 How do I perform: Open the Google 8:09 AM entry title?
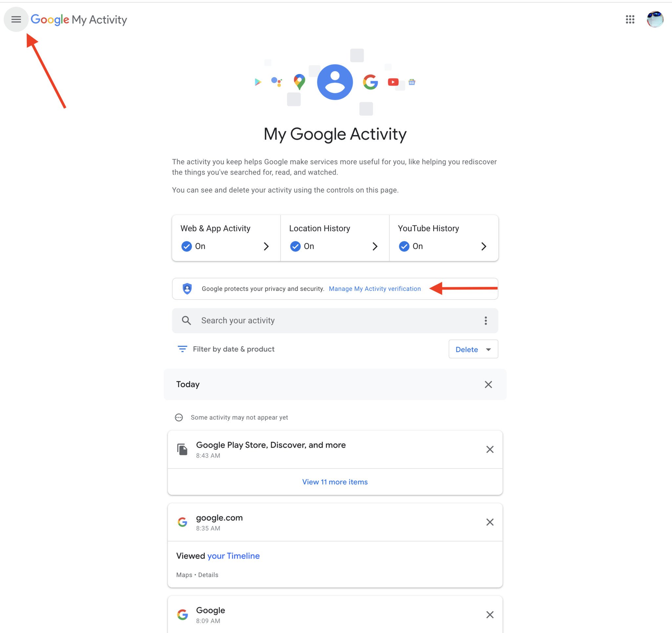[x=210, y=610]
